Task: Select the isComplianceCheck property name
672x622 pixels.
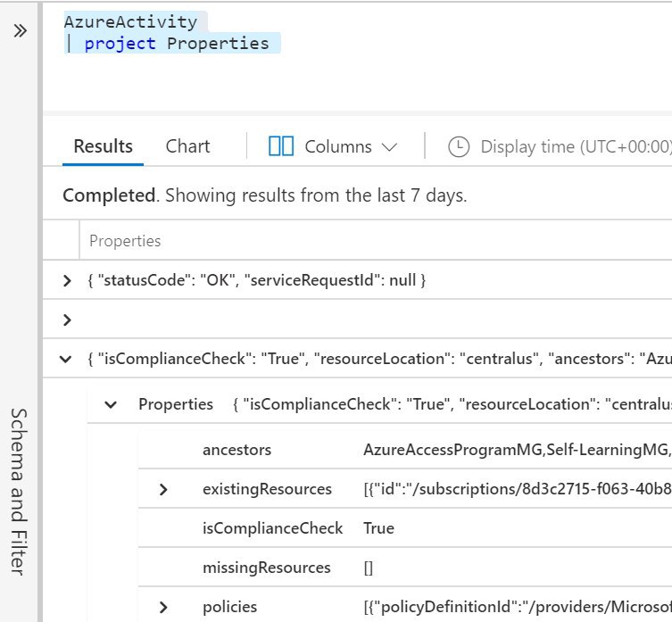Action: click(x=272, y=528)
